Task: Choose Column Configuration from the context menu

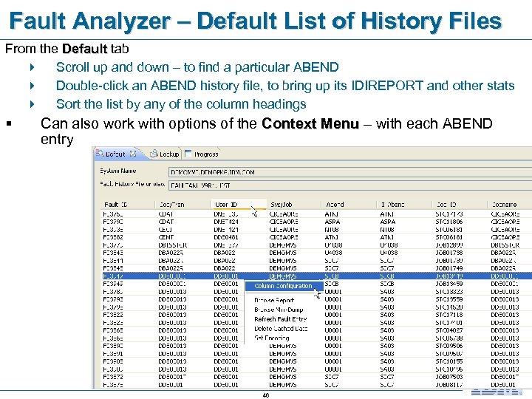Action: (x=283, y=286)
